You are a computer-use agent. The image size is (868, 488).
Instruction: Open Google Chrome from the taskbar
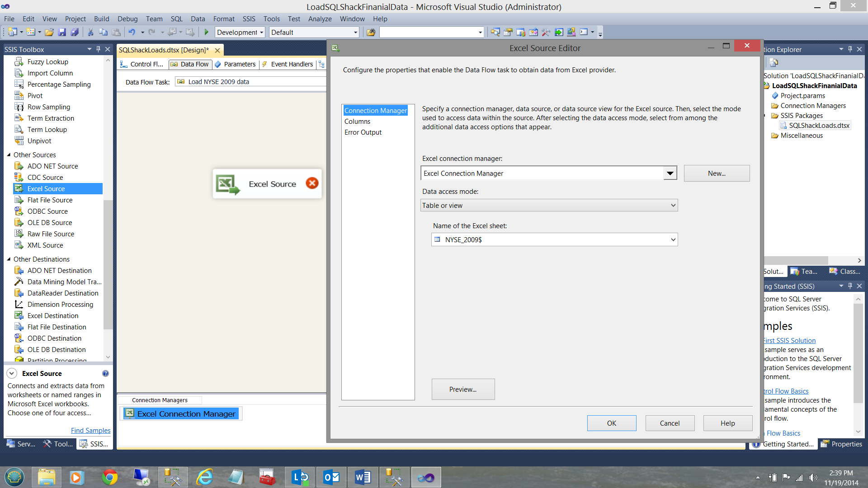click(x=109, y=477)
